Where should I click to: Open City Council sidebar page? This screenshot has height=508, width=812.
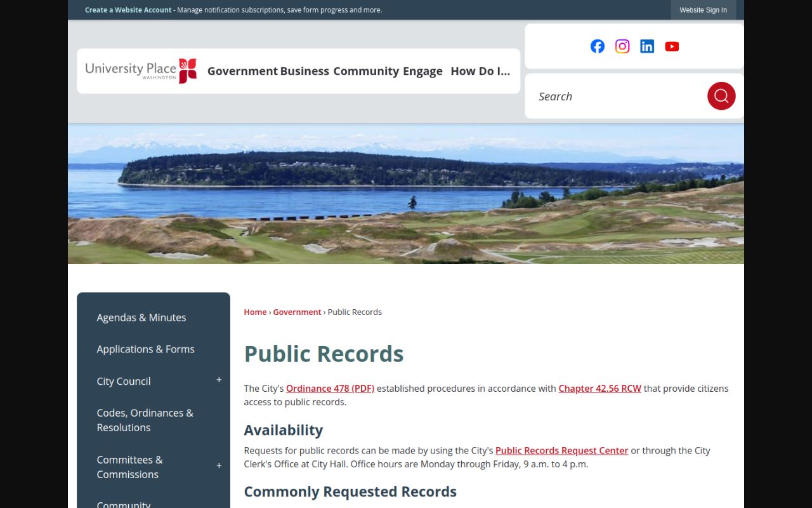124,381
